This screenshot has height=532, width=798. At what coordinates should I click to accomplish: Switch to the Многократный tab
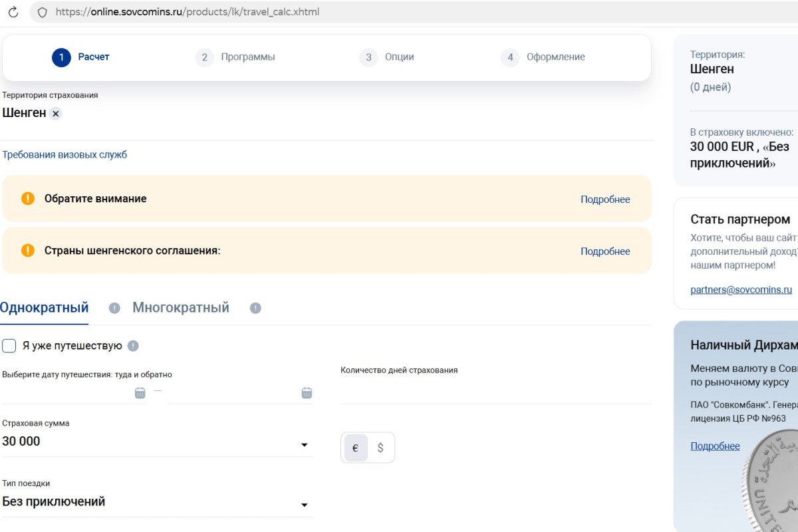tap(181, 308)
